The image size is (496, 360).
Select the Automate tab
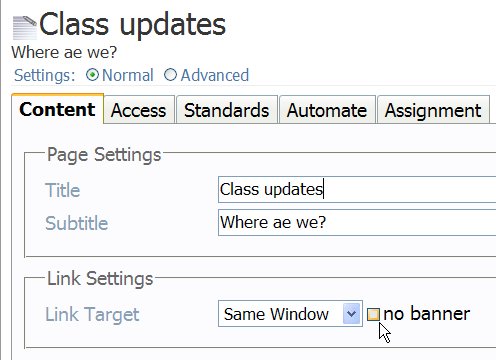[x=327, y=110]
